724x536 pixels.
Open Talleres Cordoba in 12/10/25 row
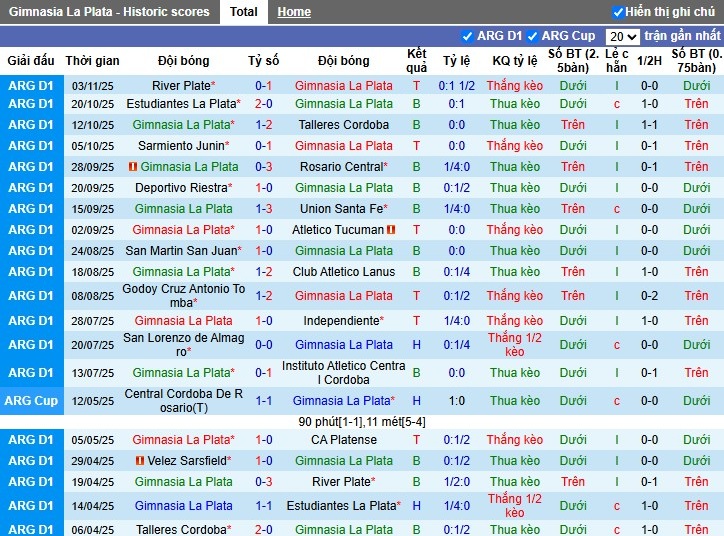[x=344, y=125]
